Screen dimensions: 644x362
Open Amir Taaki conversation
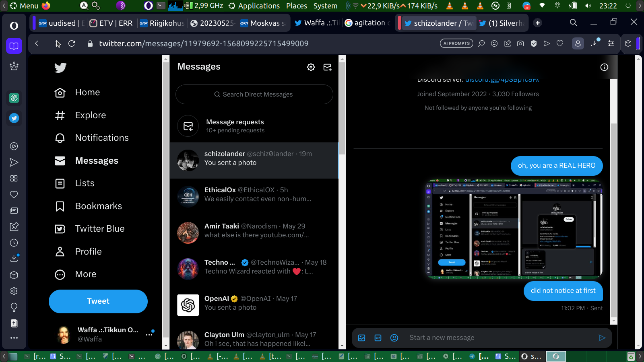(254, 232)
